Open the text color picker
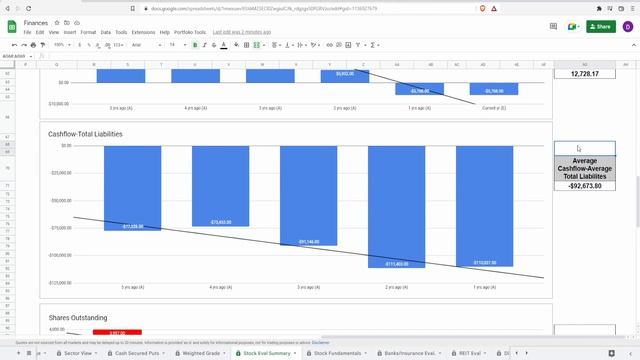 tap(224, 45)
